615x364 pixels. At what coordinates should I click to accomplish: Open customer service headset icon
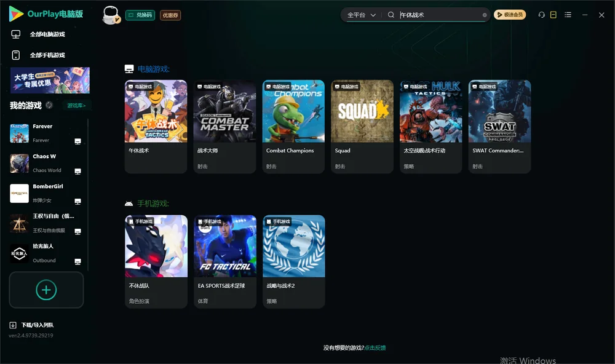(541, 15)
